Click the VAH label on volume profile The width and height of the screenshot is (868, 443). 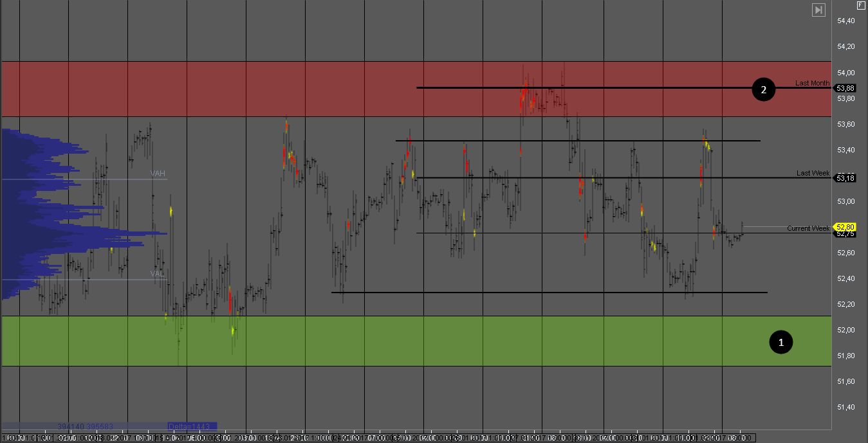[158, 174]
